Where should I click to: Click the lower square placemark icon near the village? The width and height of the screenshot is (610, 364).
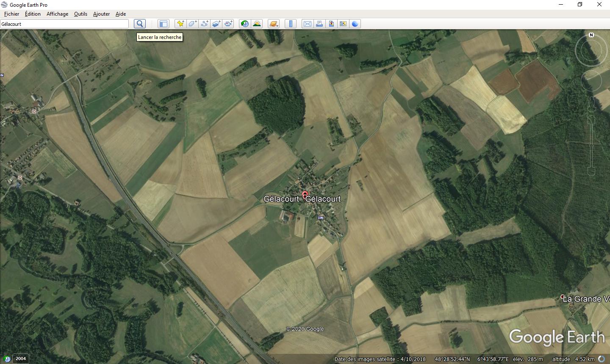[20, 177]
